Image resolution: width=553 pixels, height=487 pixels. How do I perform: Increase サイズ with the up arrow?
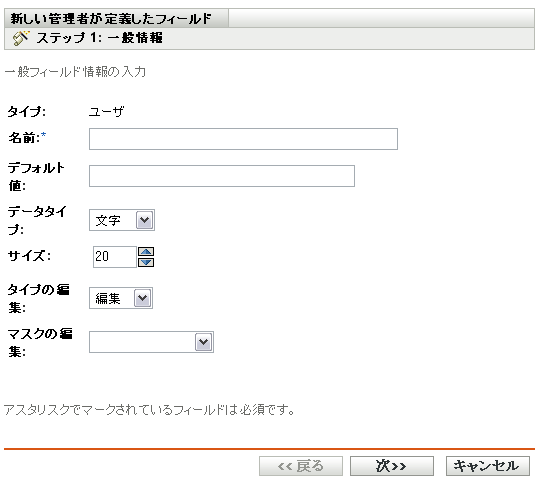point(146,251)
